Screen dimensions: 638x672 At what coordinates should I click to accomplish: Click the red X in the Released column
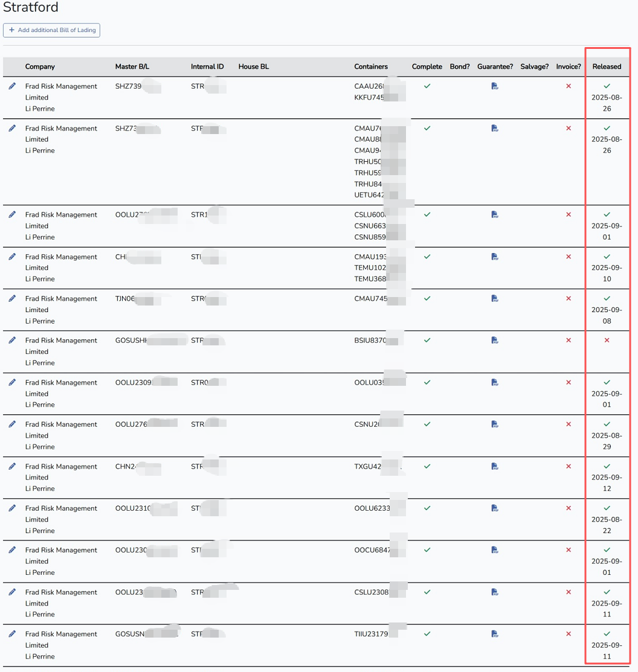[607, 340]
